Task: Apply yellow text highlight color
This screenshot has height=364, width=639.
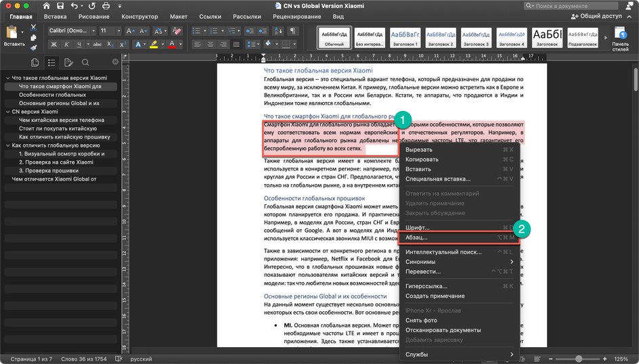Action: [154, 45]
